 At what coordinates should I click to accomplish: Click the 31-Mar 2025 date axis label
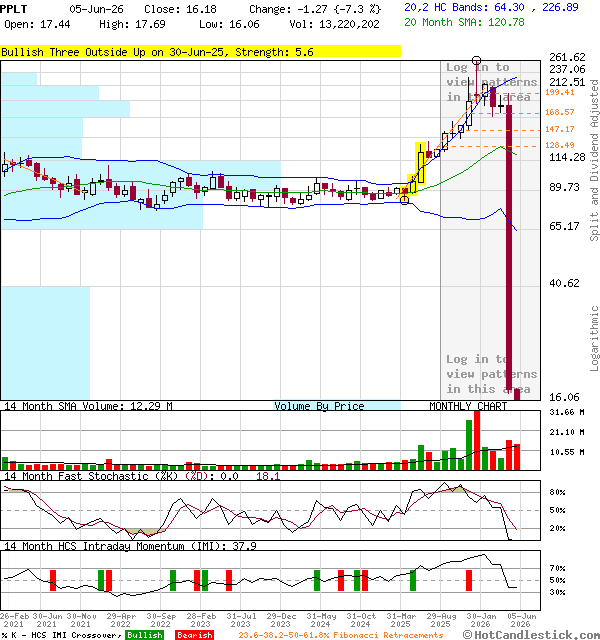(400, 620)
